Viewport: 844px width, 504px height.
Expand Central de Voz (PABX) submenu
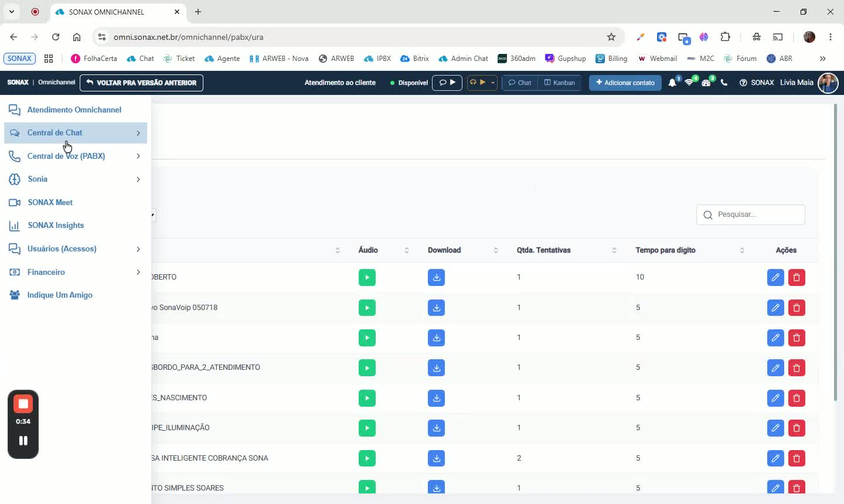pos(76,156)
